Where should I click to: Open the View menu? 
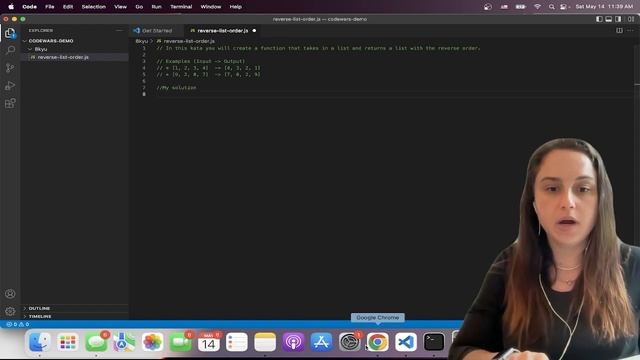click(120, 7)
